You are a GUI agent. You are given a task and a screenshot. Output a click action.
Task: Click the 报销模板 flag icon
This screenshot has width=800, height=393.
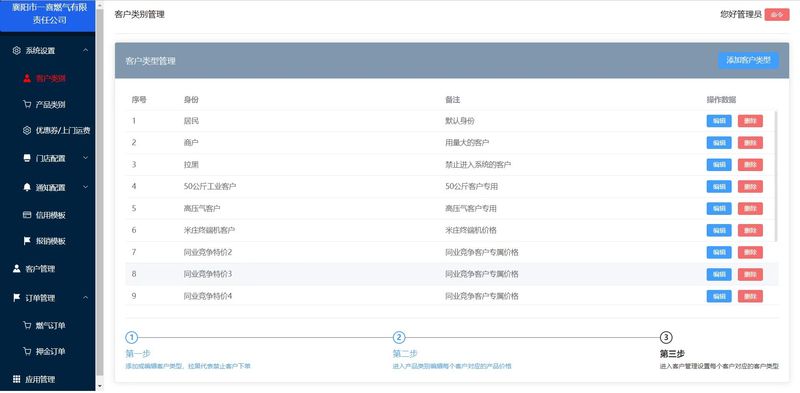point(27,241)
